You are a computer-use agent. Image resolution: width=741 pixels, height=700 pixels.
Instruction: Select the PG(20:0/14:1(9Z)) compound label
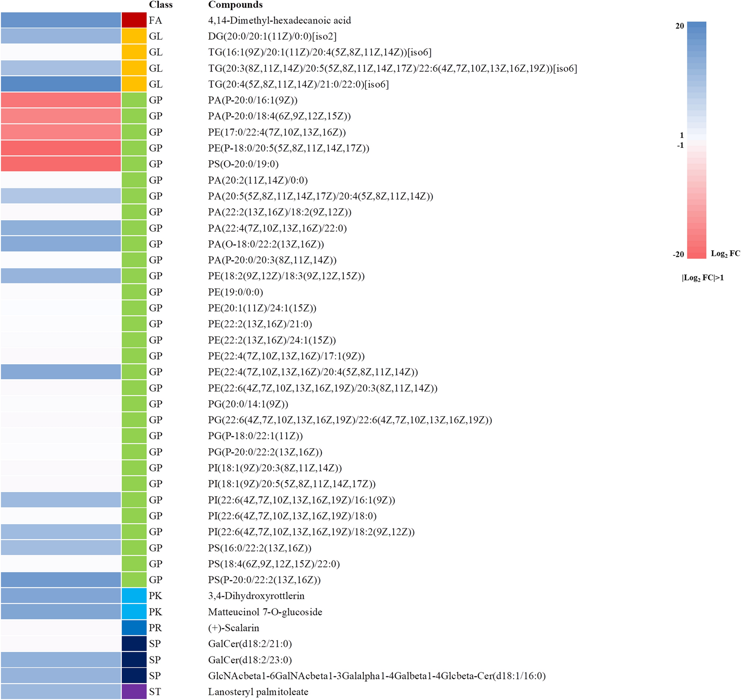tap(248, 404)
